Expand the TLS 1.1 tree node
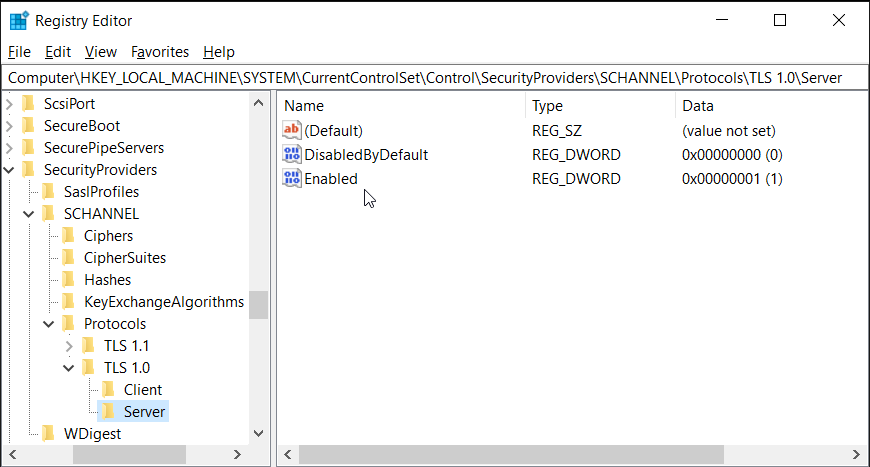The image size is (870, 467). (69, 346)
